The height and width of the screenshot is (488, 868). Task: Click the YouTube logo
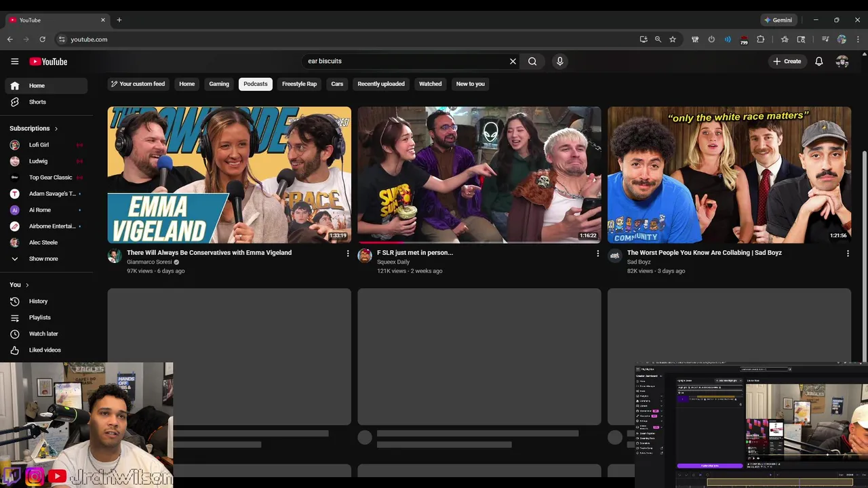point(48,62)
